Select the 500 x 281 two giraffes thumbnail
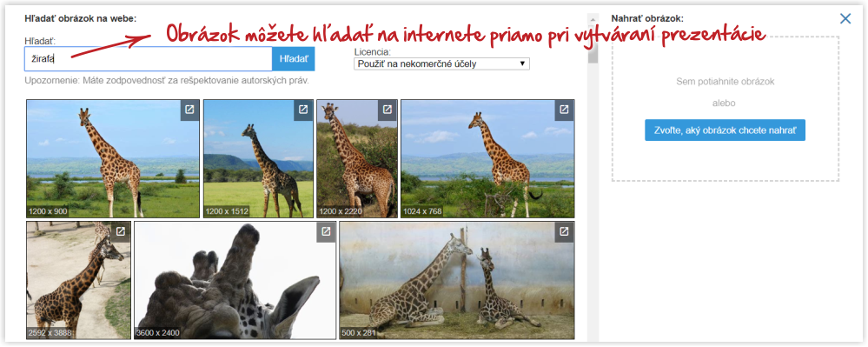 pos(457,281)
